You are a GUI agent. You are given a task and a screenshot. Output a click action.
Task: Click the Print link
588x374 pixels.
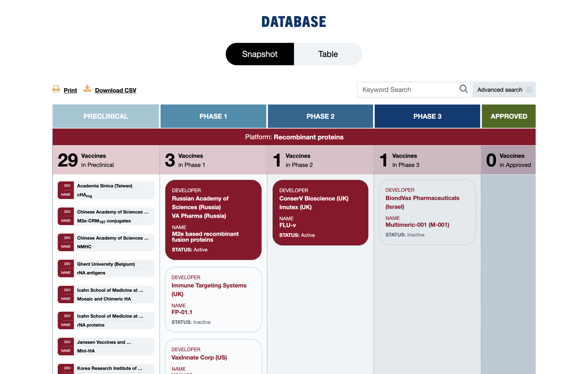point(70,90)
